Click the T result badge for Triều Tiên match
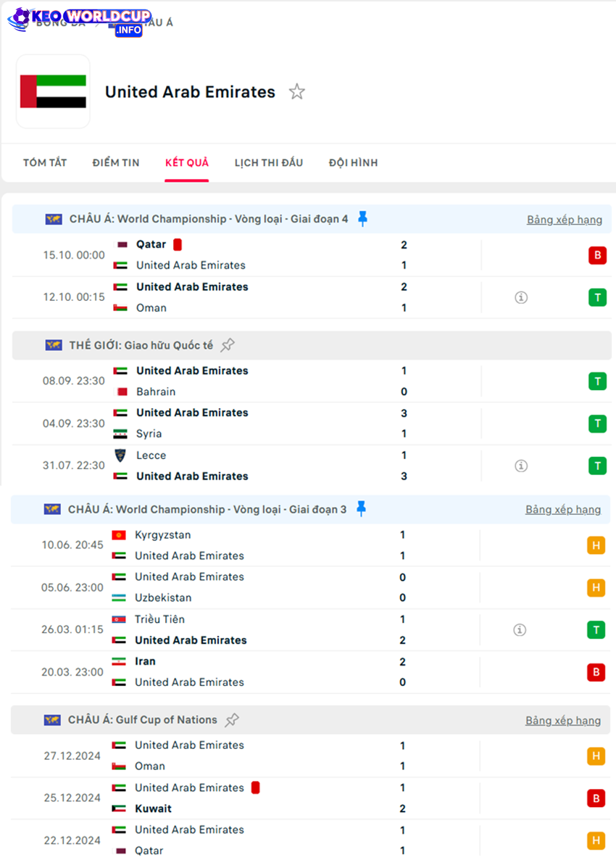Image resolution: width=616 pixels, height=860 pixels. point(596,629)
